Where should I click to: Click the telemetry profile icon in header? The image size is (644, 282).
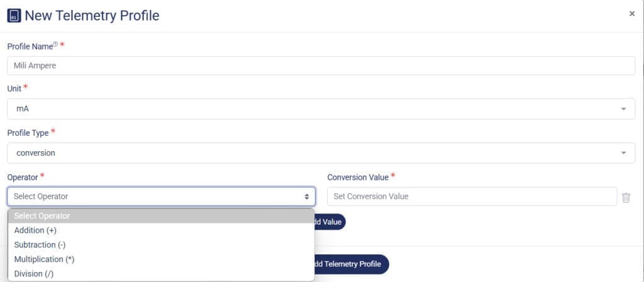[x=14, y=16]
